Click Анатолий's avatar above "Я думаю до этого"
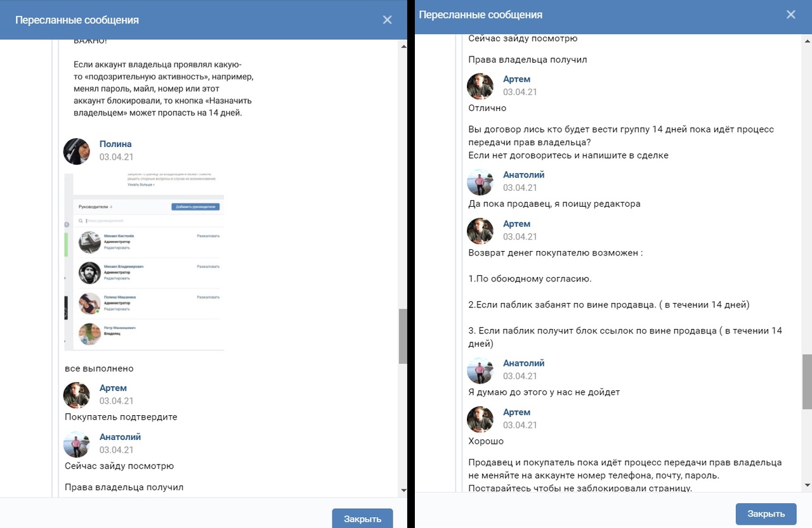This screenshot has height=528, width=812. (x=480, y=370)
